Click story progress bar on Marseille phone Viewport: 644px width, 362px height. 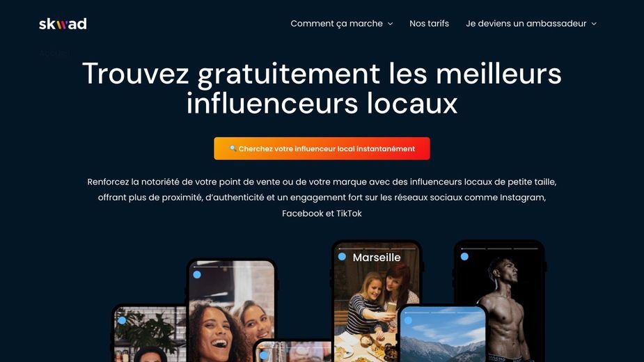coord(377,249)
